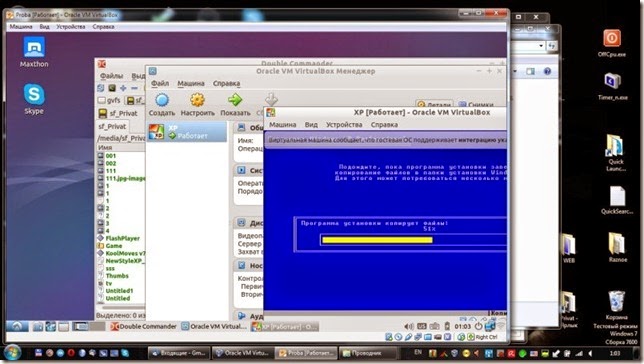This screenshot has height=364, width=644.
Task: Click blue plus icon in Double Commander toolbar
Action: click(123, 88)
